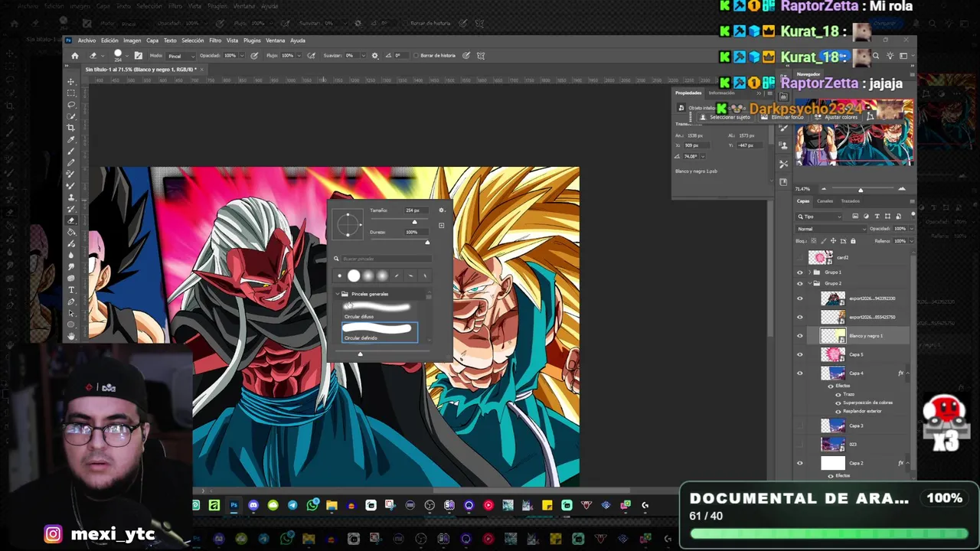The image size is (980, 551).
Task: Lock position icon in Layers panel
Action: click(834, 241)
